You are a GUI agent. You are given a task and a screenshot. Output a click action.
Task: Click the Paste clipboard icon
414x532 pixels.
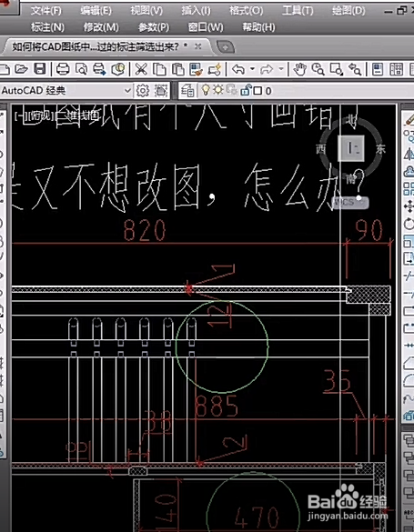coord(177,69)
